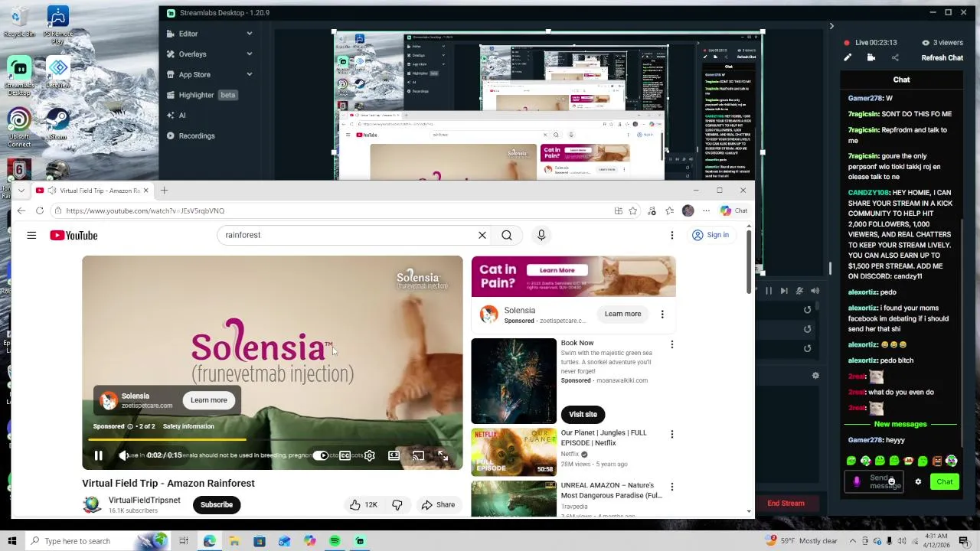Viewport: 980px width, 551px height.
Task: Click Learn more on the video ad overlay
Action: tap(209, 400)
